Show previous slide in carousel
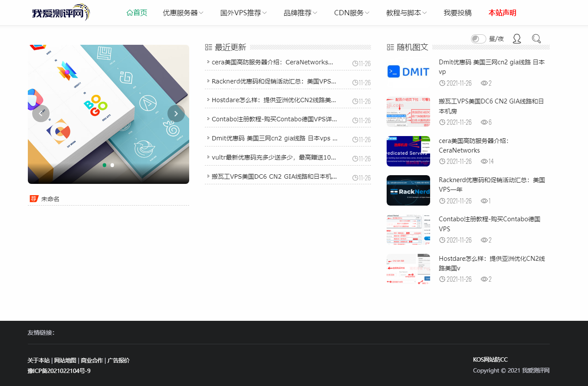 41,113
